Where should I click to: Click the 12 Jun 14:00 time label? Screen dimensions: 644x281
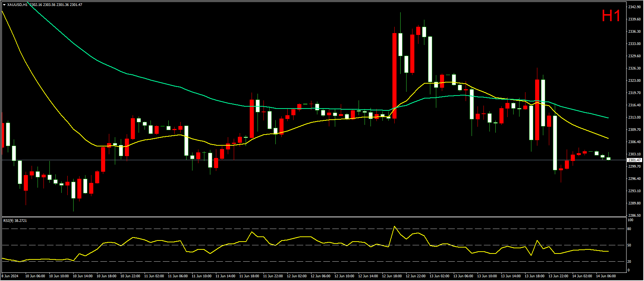point(368,276)
